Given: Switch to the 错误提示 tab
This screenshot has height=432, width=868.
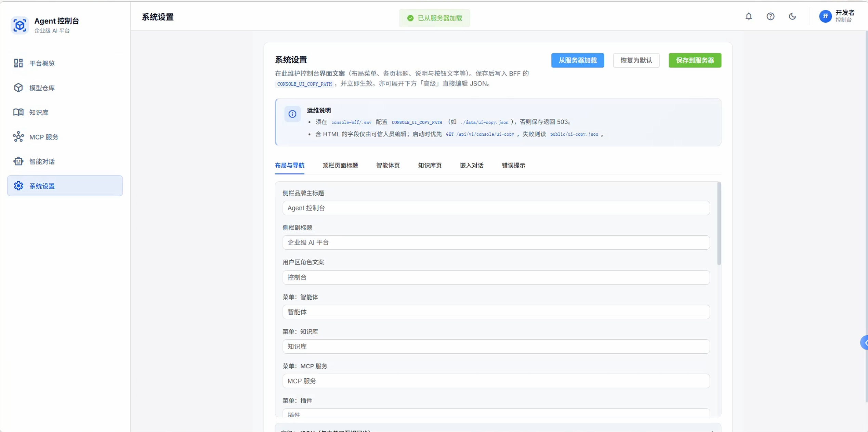Looking at the screenshot, I should click(x=513, y=165).
